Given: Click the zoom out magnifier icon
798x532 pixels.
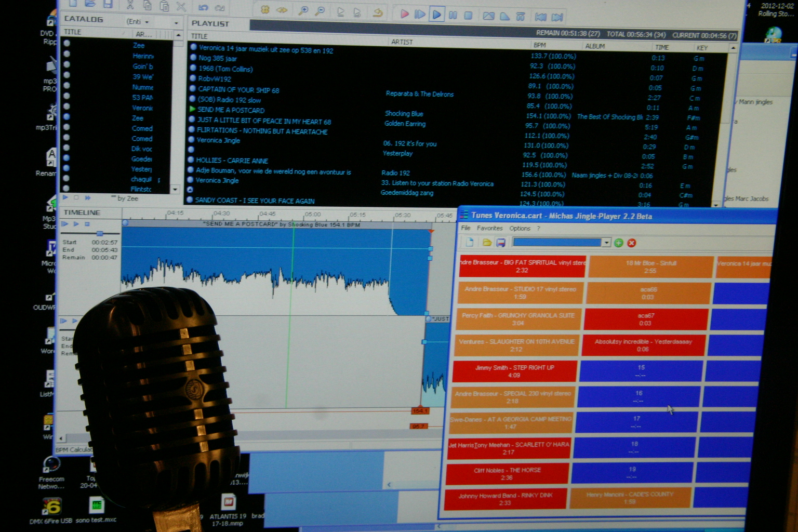Looking at the screenshot, I should pos(320,10).
